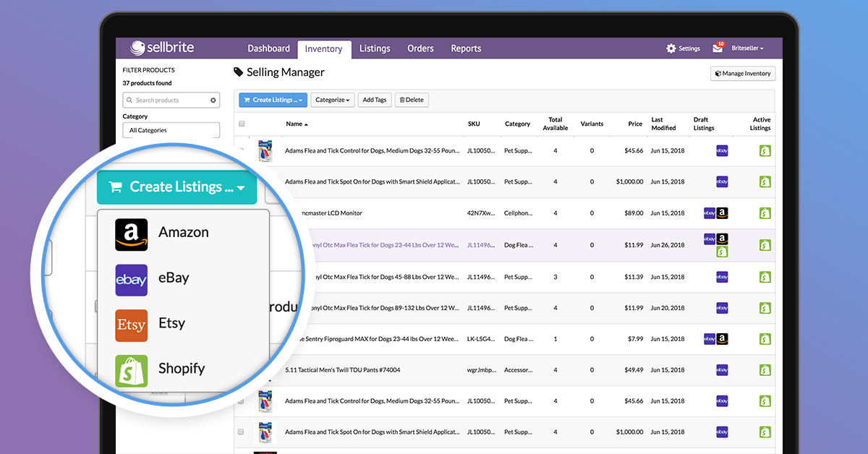Expand the All Categories filter dropdown
Image resolution: width=868 pixels, height=454 pixels.
171,130
